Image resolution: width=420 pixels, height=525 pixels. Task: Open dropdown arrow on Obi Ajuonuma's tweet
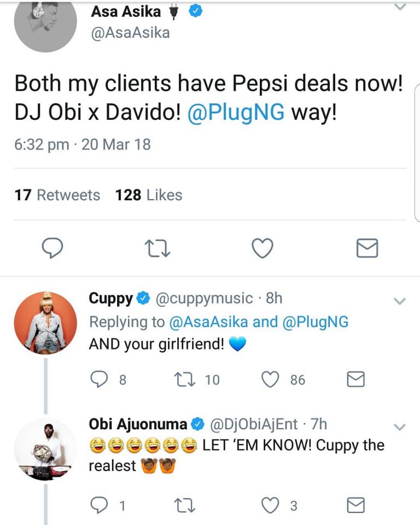point(400,427)
